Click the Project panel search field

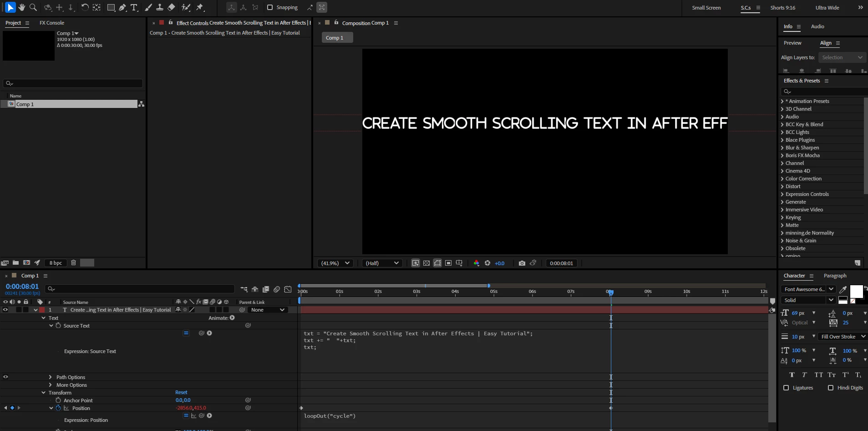[x=73, y=83]
